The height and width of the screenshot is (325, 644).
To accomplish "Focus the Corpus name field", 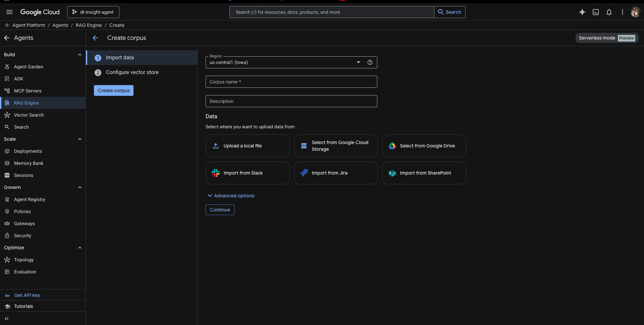I will (291, 82).
